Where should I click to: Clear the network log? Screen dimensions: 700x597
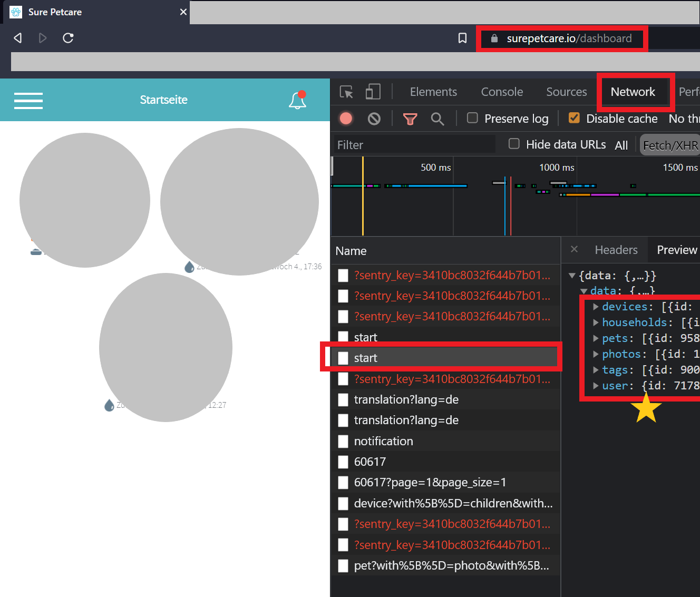[374, 119]
